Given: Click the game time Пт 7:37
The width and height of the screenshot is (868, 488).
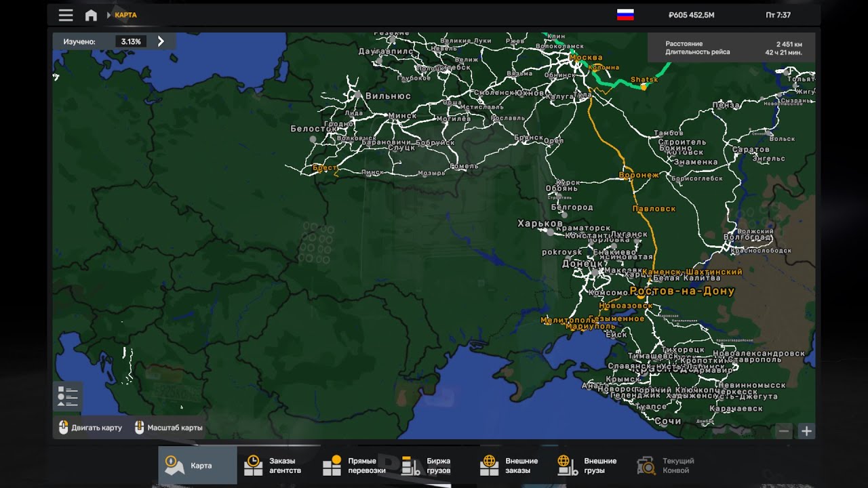Looking at the screenshot, I should (778, 15).
